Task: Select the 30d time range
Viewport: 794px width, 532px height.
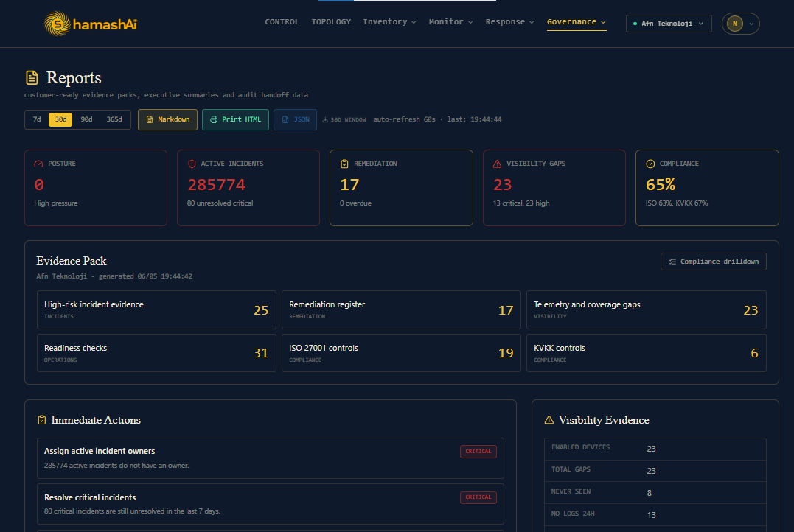Action: 60,119
